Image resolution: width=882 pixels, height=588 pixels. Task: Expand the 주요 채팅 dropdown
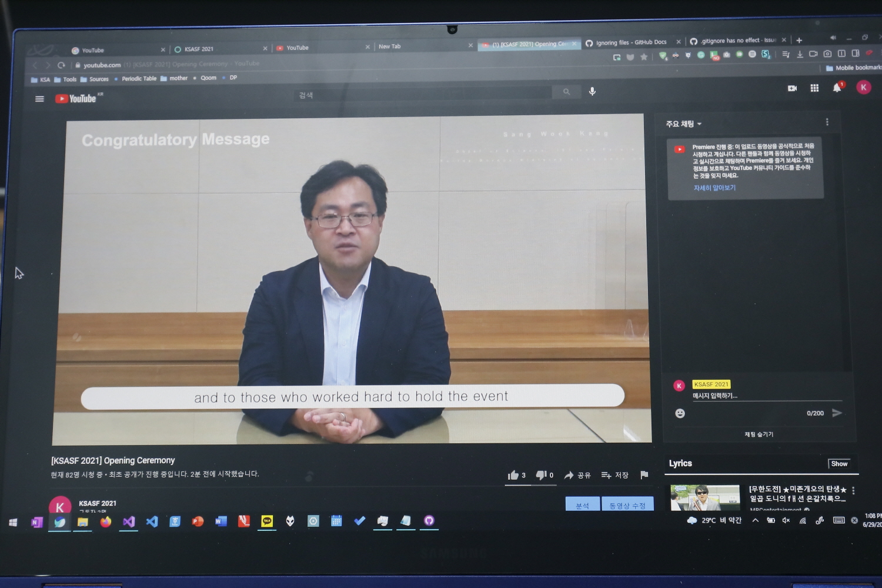[x=684, y=124]
